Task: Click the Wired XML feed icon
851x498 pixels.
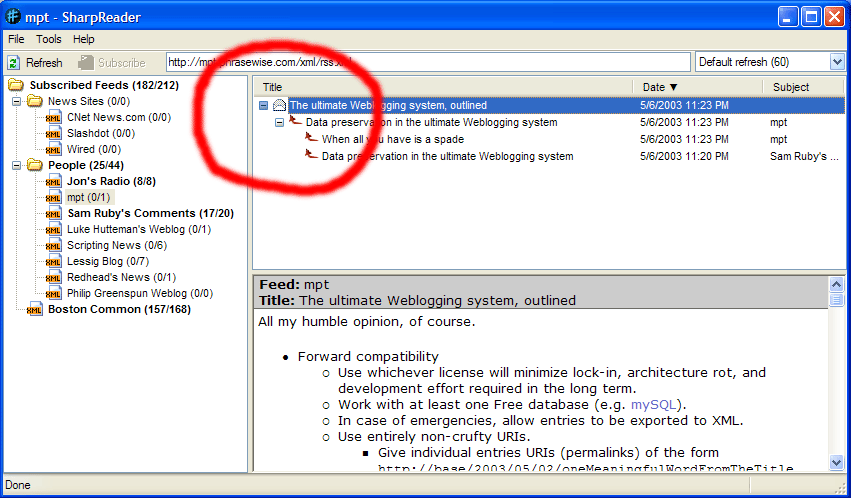Action: click(53, 149)
